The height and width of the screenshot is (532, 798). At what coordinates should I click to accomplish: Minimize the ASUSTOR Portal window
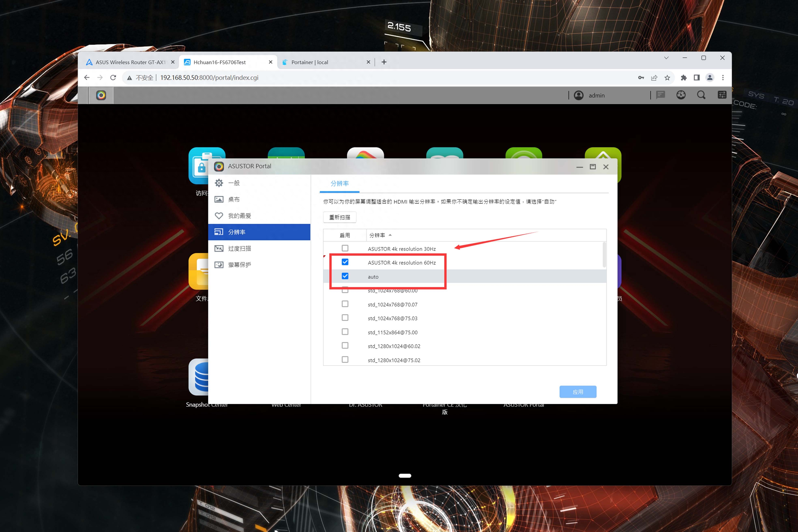(580, 167)
